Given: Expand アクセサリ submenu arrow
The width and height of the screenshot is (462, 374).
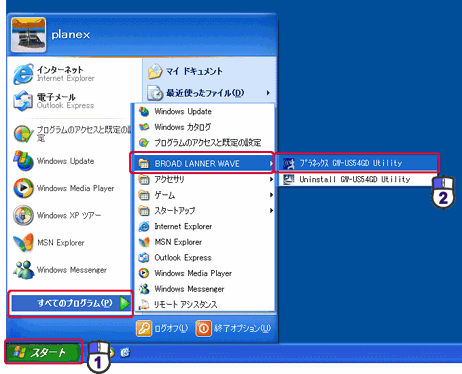Looking at the screenshot, I should click(x=271, y=180).
